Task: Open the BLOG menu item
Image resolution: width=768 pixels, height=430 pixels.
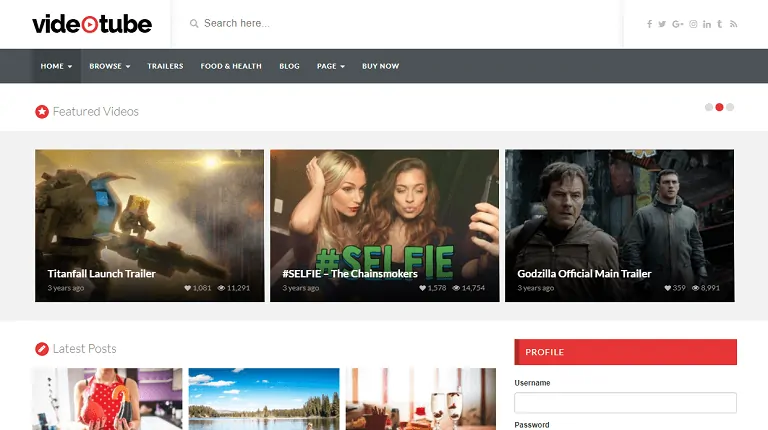Action: click(x=289, y=66)
